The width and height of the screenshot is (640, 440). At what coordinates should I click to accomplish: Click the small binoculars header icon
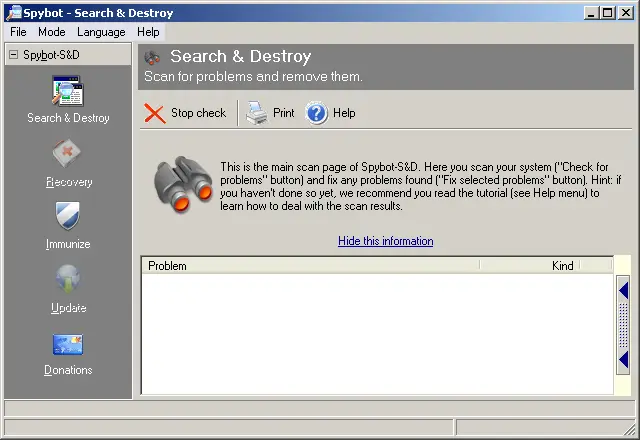click(x=152, y=58)
